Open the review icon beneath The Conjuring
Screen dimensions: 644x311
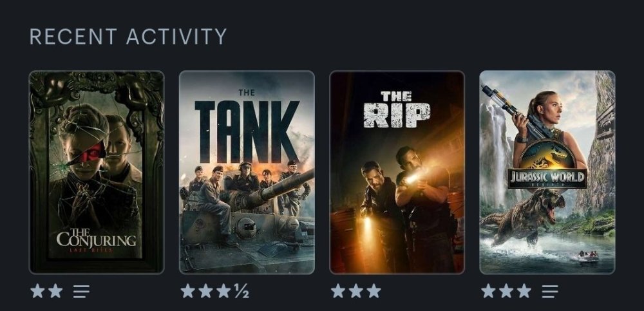click(x=81, y=291)
